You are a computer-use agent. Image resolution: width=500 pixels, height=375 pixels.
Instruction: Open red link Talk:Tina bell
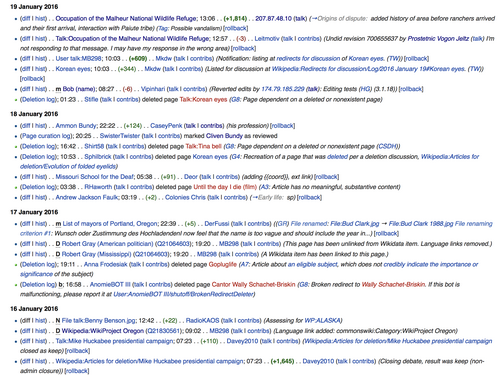click(203, 146)
